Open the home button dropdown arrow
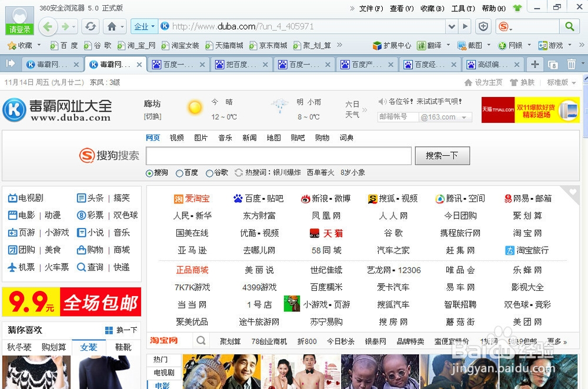Viewport: 588px width, 389px height. point(122,26)
